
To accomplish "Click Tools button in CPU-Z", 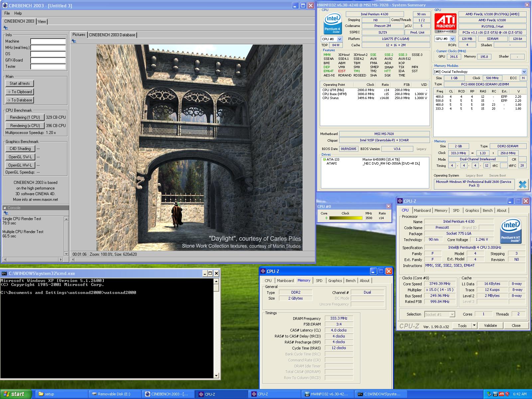I will (462, 326).
